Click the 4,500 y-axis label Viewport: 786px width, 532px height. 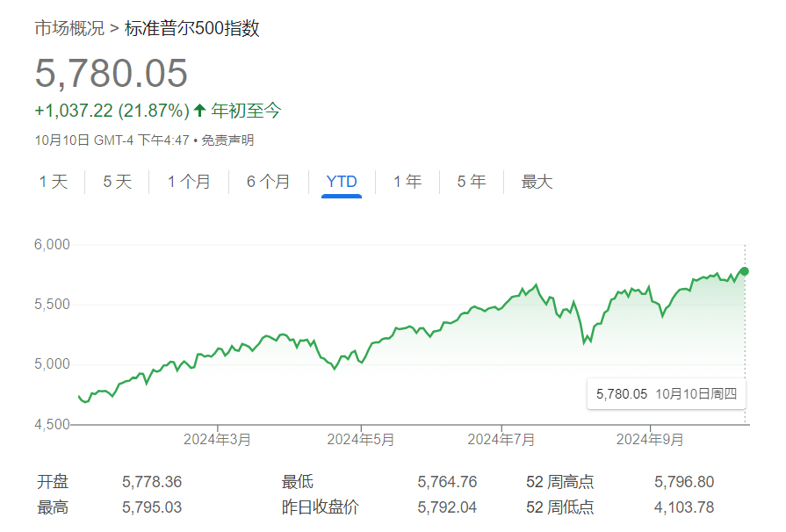[x=52, y=424]
